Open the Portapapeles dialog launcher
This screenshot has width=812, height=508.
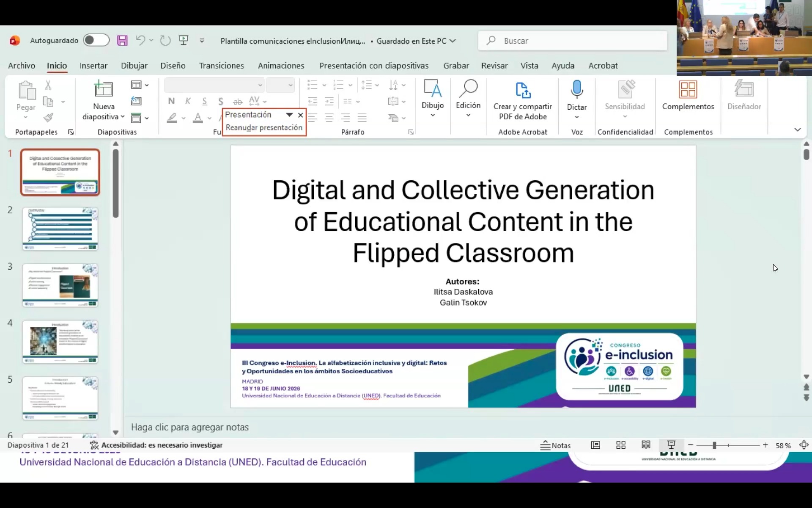(x=71, y=132)
